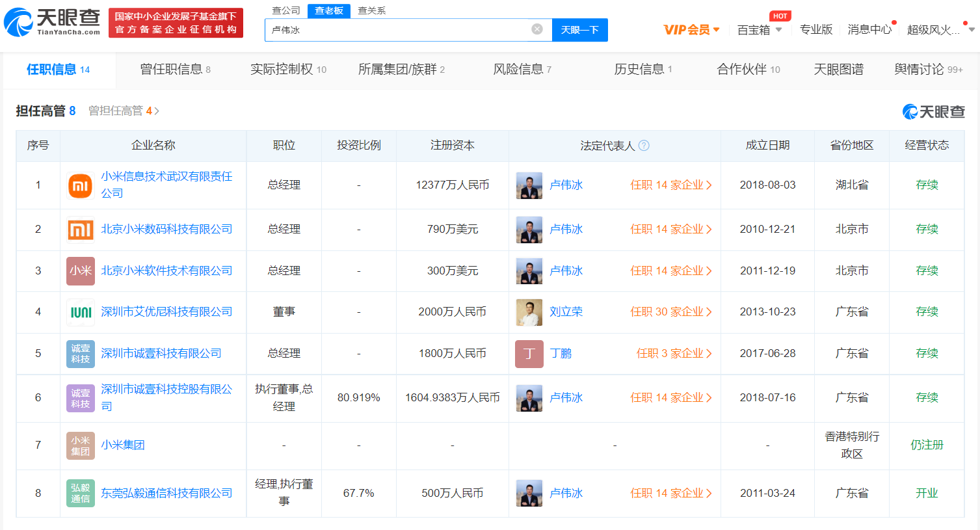Open 小米信息技术武汉有限责任公司 company link
Viewport: 980px width, 530px height.
[x=166, y=185]
